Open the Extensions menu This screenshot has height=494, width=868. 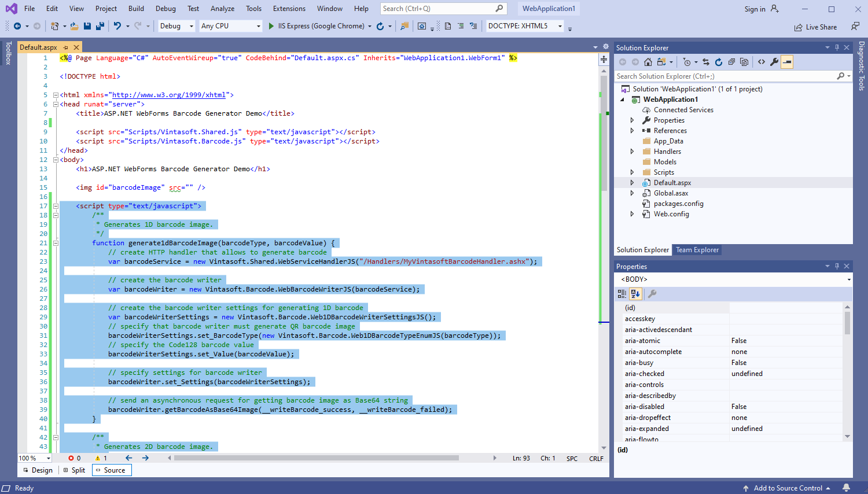tap(289, 9)
